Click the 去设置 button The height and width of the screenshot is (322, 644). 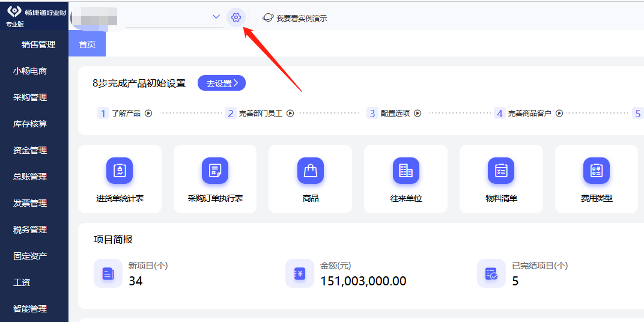pos(222,83)
